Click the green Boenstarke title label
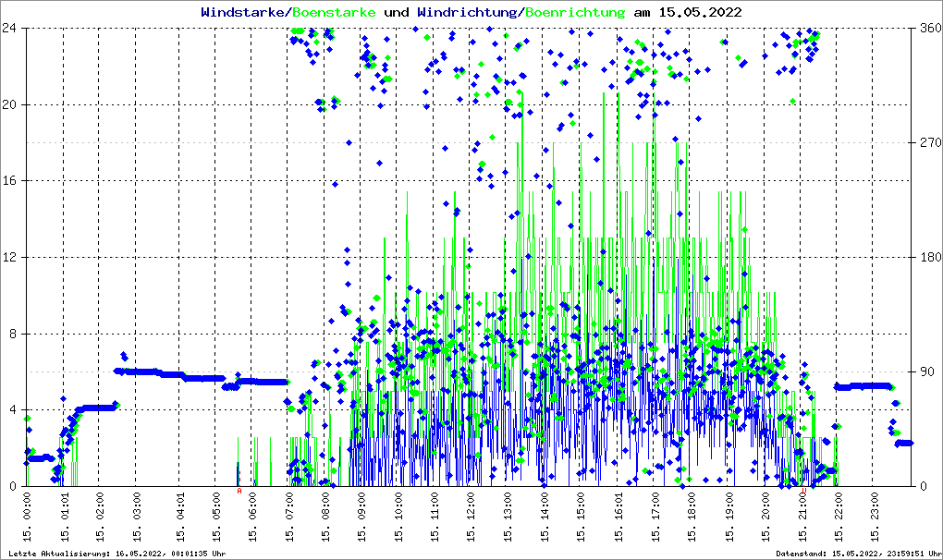This screenshot has width=943, height=560. pos(335,13)
